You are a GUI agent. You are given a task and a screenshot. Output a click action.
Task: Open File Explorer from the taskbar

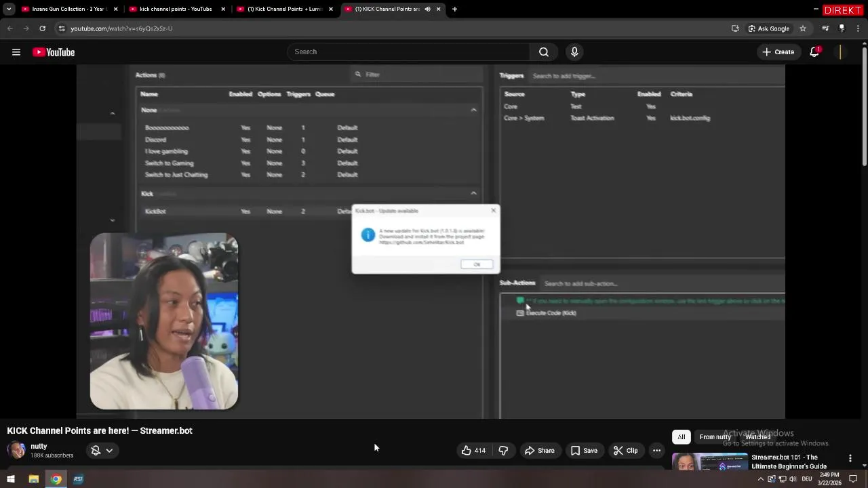[x=33, y=479]
